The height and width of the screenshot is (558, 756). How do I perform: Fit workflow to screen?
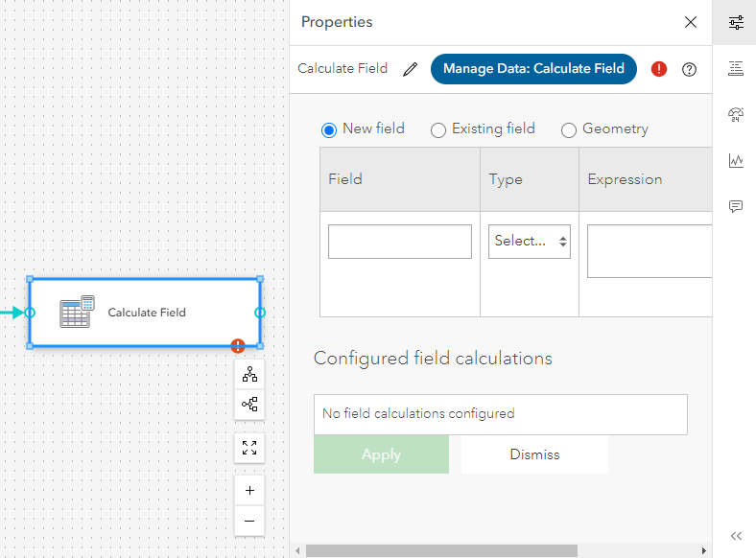coord(249,448)
